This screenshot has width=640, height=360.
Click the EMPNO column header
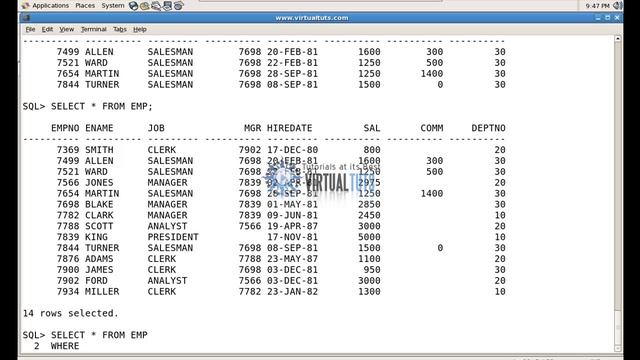65,128
